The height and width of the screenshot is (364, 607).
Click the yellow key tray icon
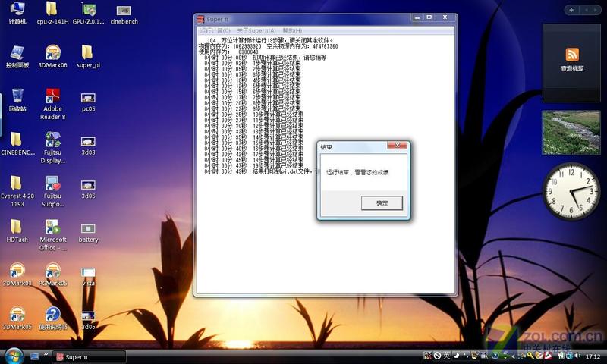pyautogui.click(x=530, y=356)
